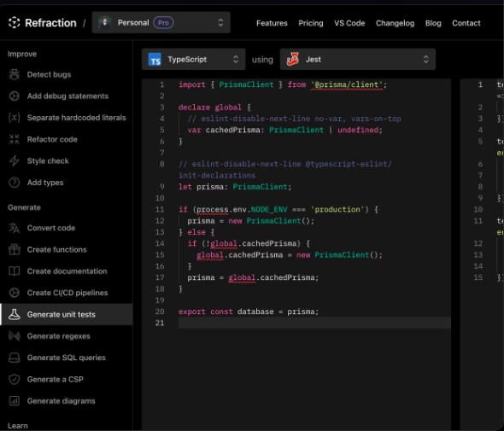Select the Create functions gift icon
Image resolution: width=504 pixels, height=431 pixels.
coord(15,249)
